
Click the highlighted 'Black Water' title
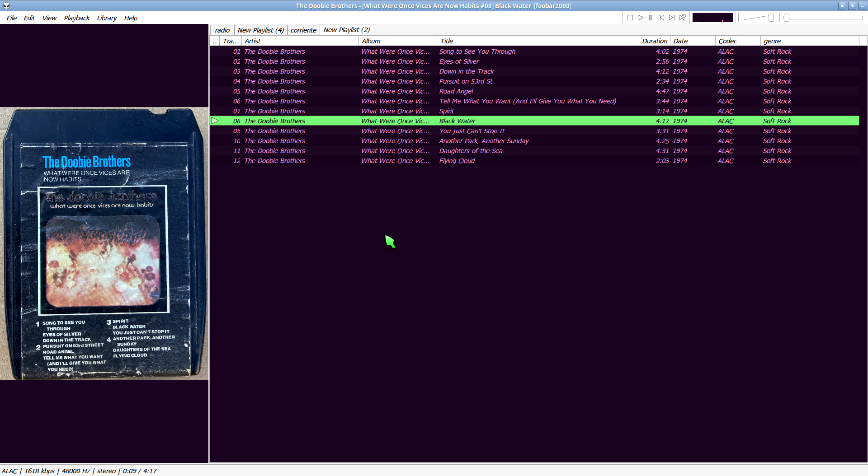457,121
